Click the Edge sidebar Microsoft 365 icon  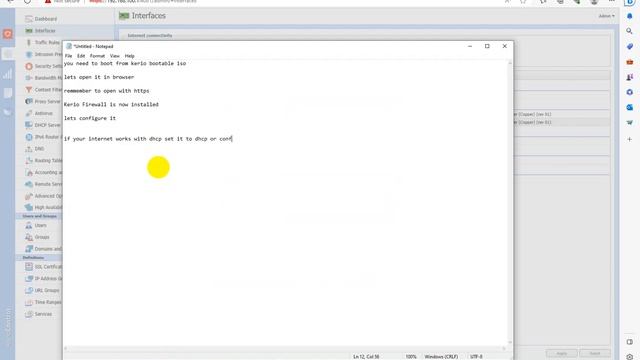pos(629,92)
